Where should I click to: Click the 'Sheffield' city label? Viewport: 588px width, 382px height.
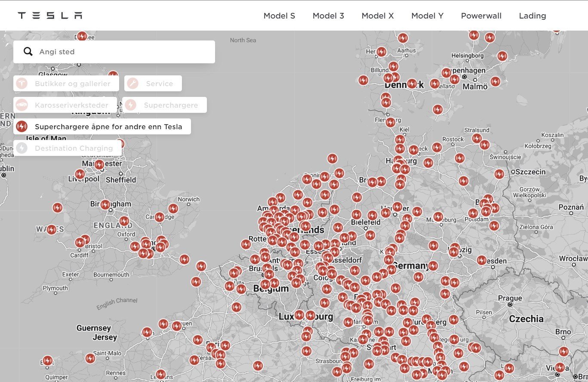point(121,180)
